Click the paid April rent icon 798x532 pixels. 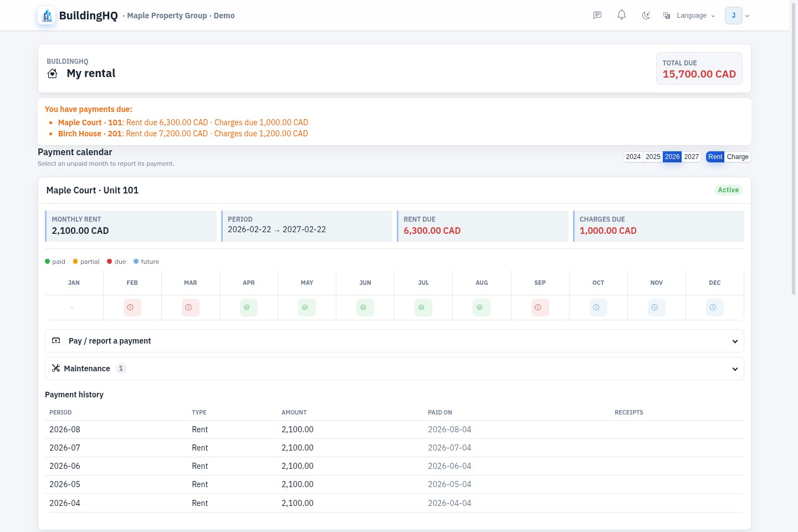[249, 308]
